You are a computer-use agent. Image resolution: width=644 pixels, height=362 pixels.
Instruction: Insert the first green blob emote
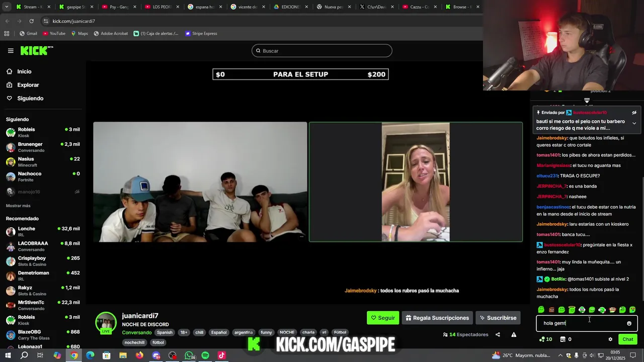[x=541, y=310]
